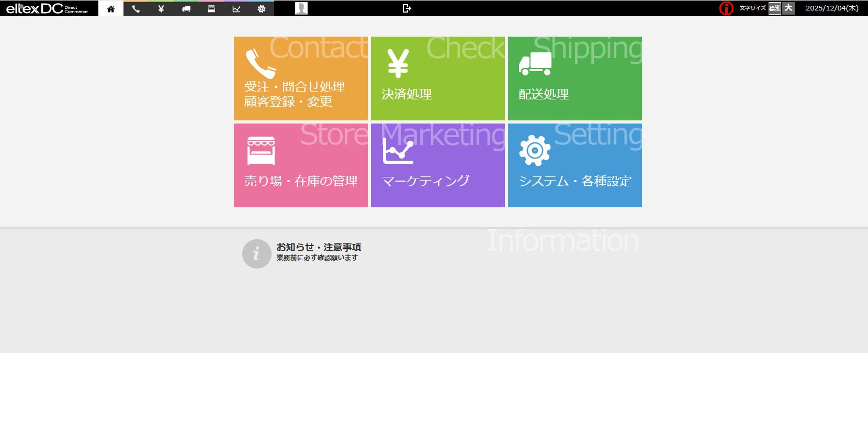Open the システム・各種設定 tile

coord(575,165)
